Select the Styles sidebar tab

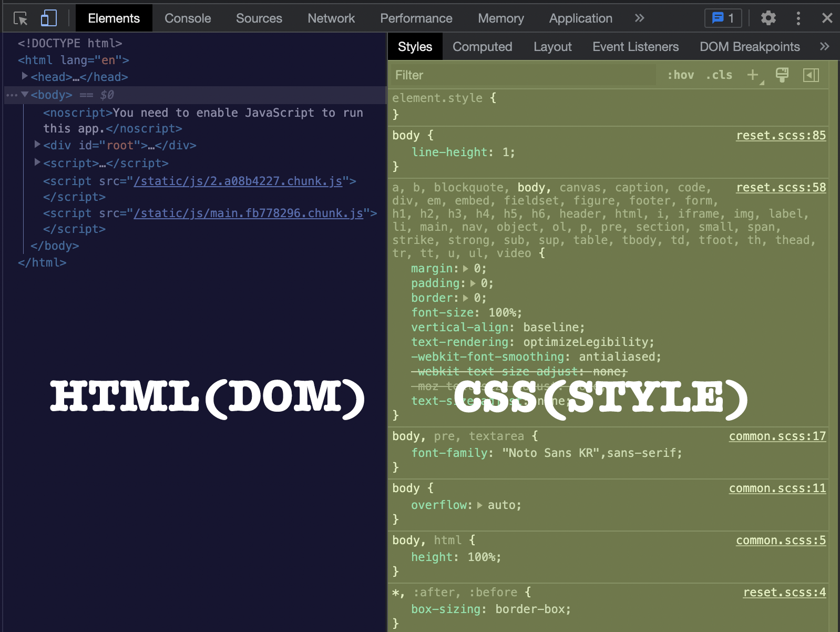coord(415,47)
